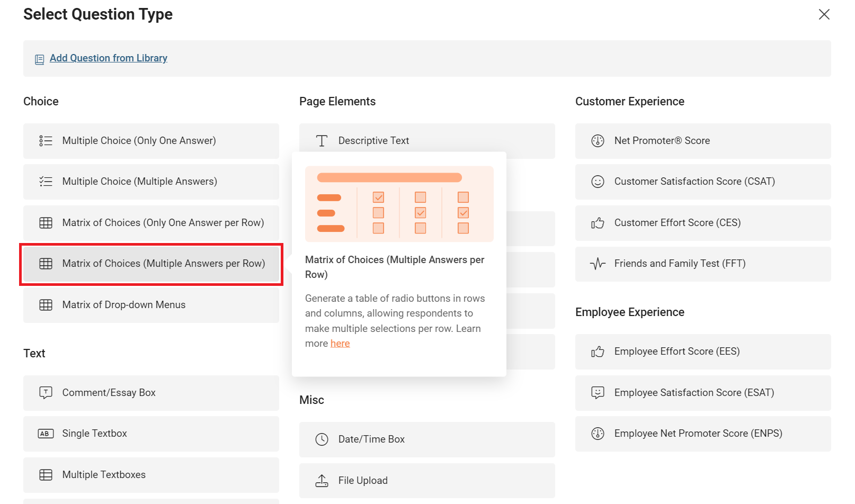Click the FFT pulse line icon

[x=598, y=264]
